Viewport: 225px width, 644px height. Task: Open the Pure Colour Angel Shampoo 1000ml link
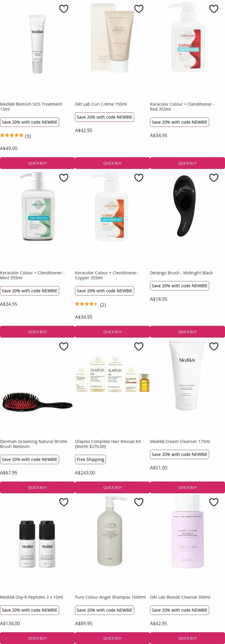click(x=110, y=597)
